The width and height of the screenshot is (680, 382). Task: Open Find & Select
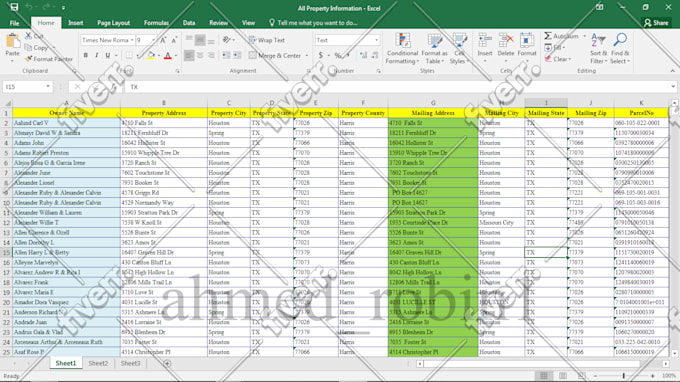620,49
